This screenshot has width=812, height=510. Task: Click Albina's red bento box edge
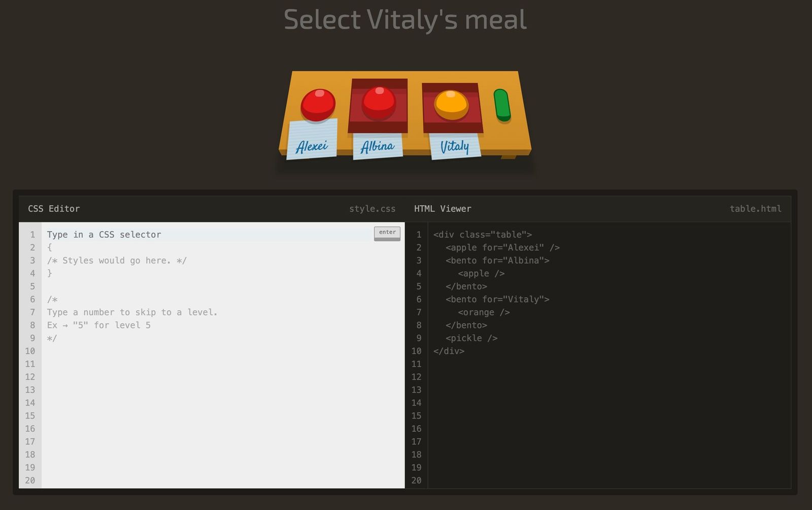pyautogui.click(x=378, y=127)
